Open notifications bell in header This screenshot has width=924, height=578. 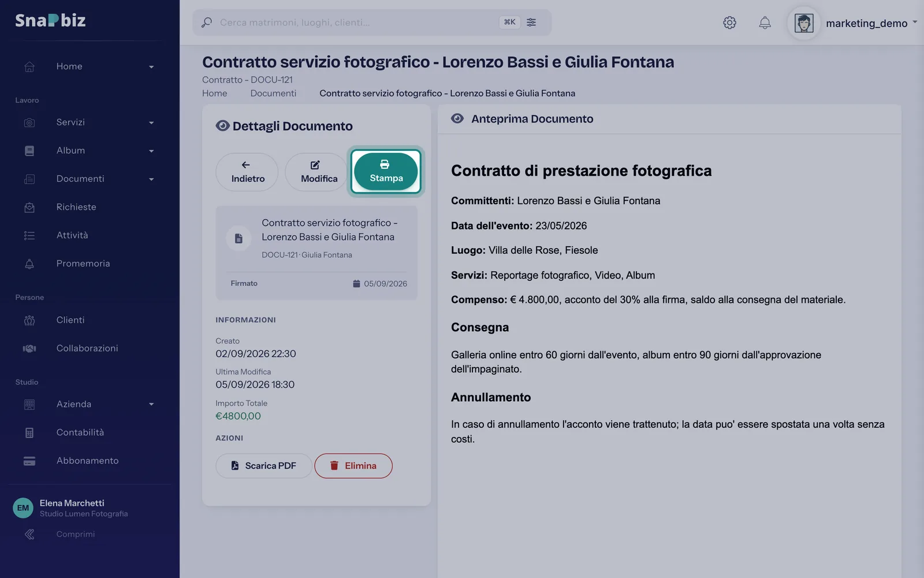(765, 23)
